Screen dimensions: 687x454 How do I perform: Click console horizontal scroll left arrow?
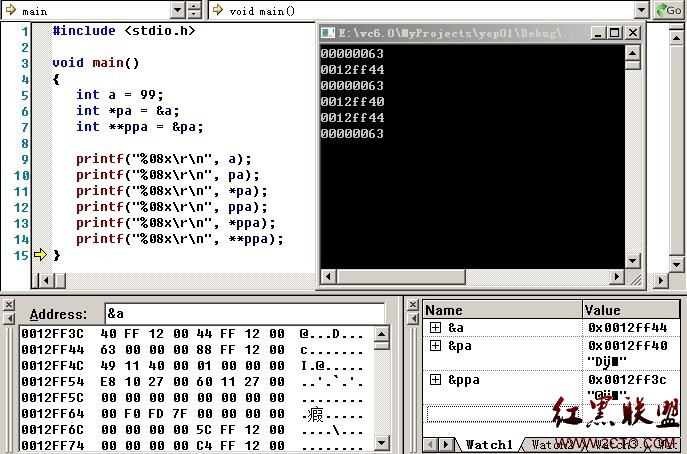329,276
